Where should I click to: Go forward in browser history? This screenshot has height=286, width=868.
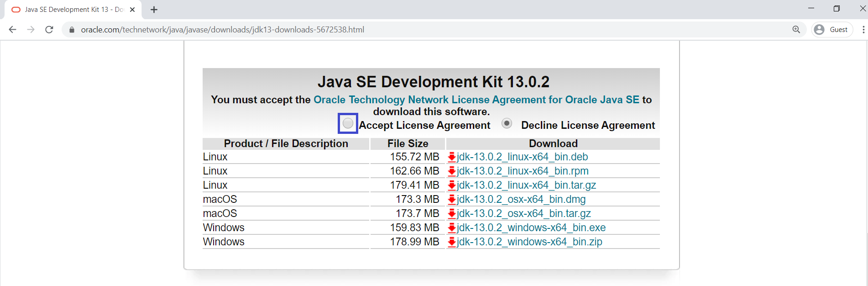(31, 30)
